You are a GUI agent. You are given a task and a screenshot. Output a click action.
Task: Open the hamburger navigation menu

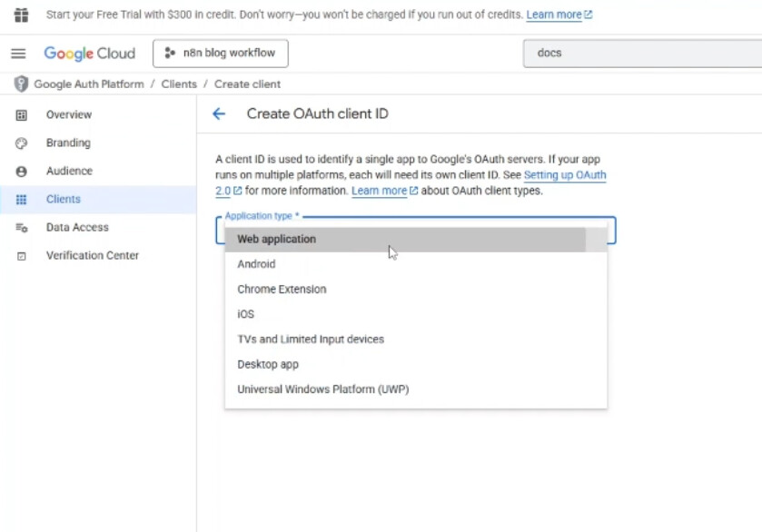[18, 54]
